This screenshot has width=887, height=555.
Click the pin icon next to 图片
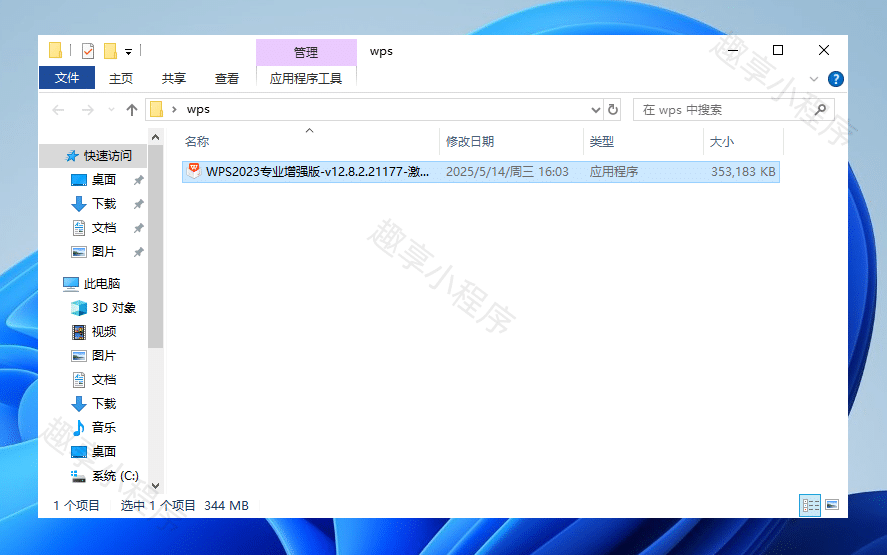(138, 252)
